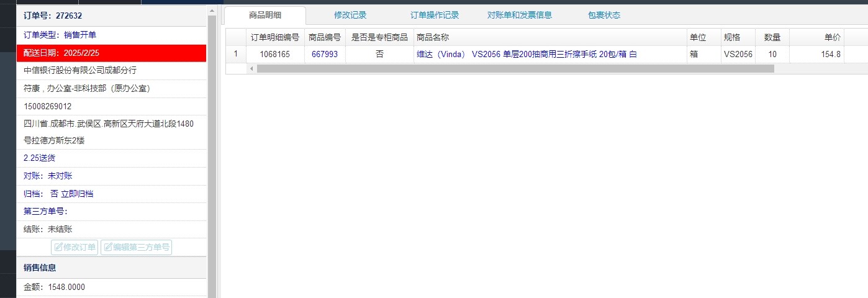The image size is (868, 298).
Task: Click the 第三方单号 row
Action: 111,212
